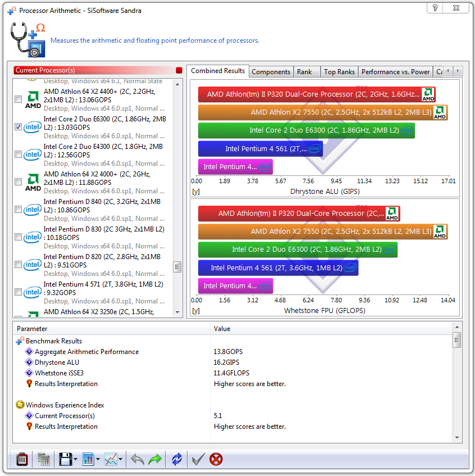Image resolution: width=475 pixels, height=476 pixels.
Task: Open the line graph icon's dropdown arrow
Action: point(120,459)
